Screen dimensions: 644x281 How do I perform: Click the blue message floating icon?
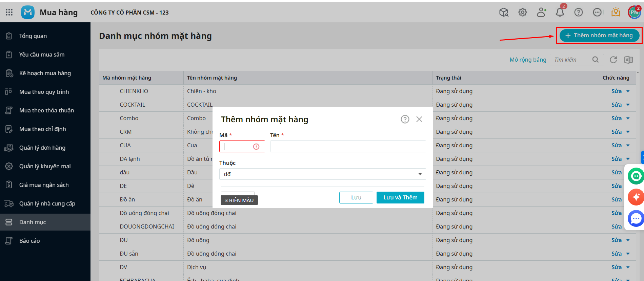636,218
